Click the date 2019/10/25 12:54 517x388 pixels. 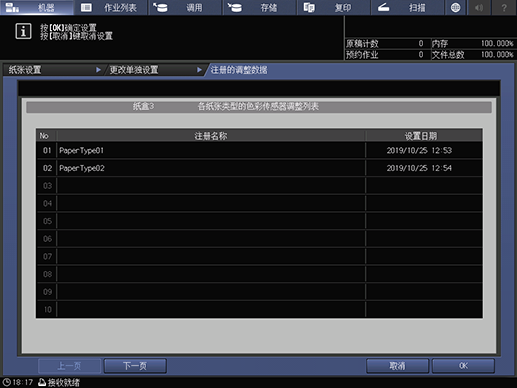[x=419, y=168]
